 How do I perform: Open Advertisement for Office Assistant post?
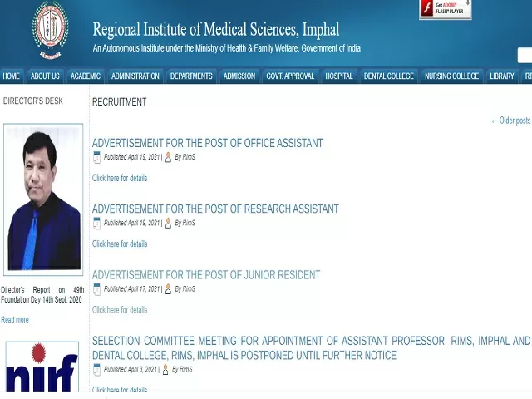tap(207, 143)
